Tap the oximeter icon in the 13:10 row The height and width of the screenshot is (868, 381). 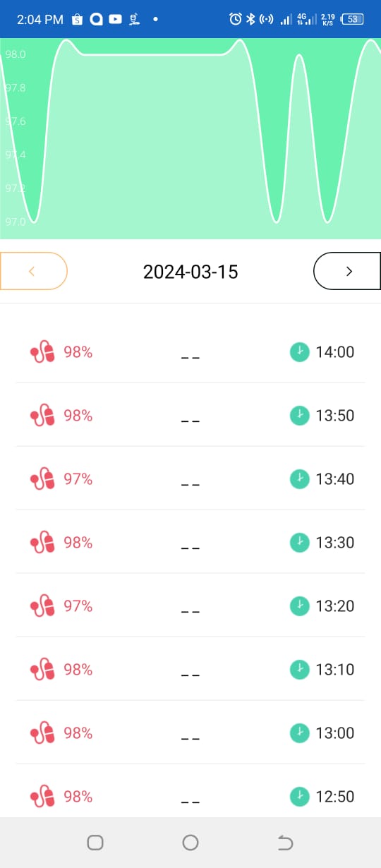42,670
